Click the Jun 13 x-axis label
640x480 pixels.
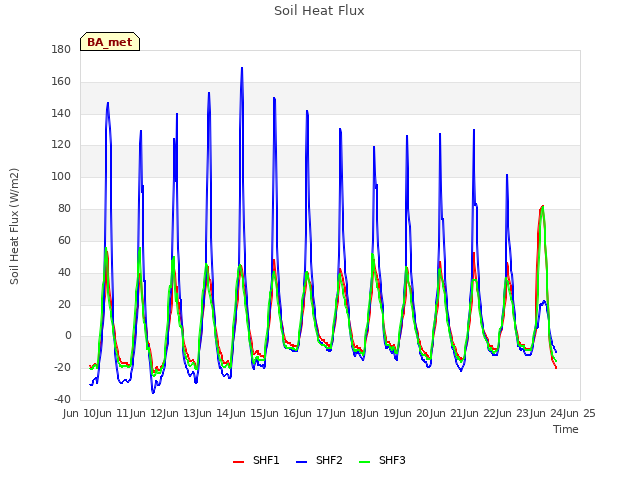(180, 413)
